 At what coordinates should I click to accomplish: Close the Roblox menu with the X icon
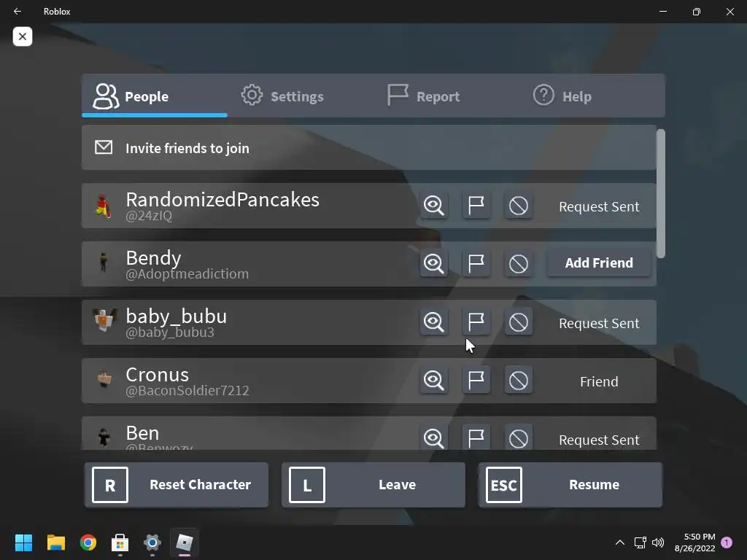23,36
